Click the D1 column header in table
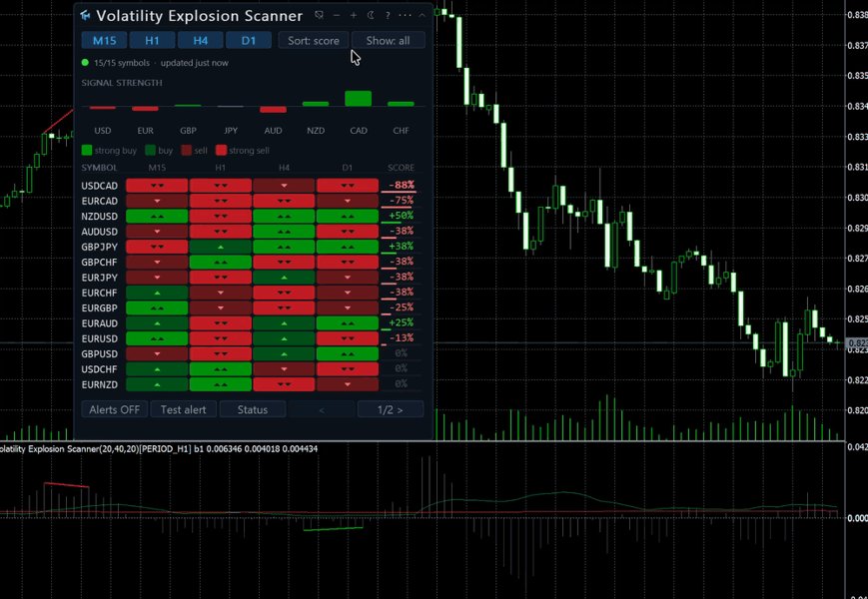Image resolution: width=868 pixels, height=599 pixels. pyautogui.click(x=347, y=168)
